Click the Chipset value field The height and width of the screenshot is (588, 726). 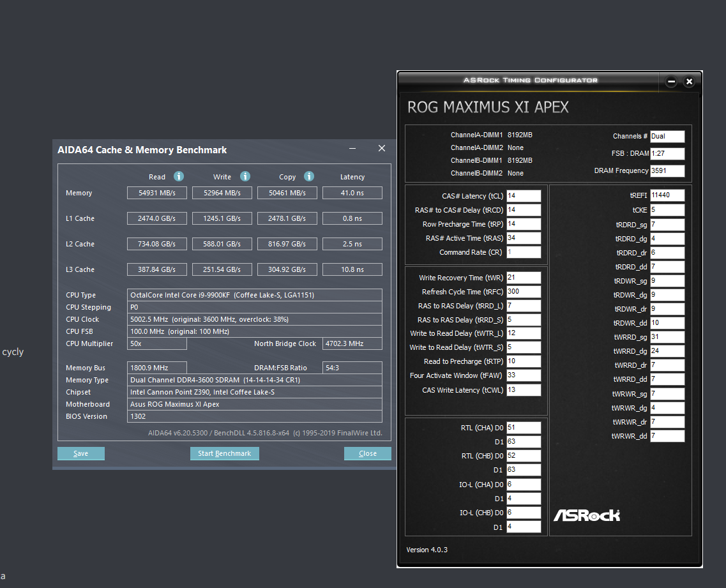click(255, 392)
